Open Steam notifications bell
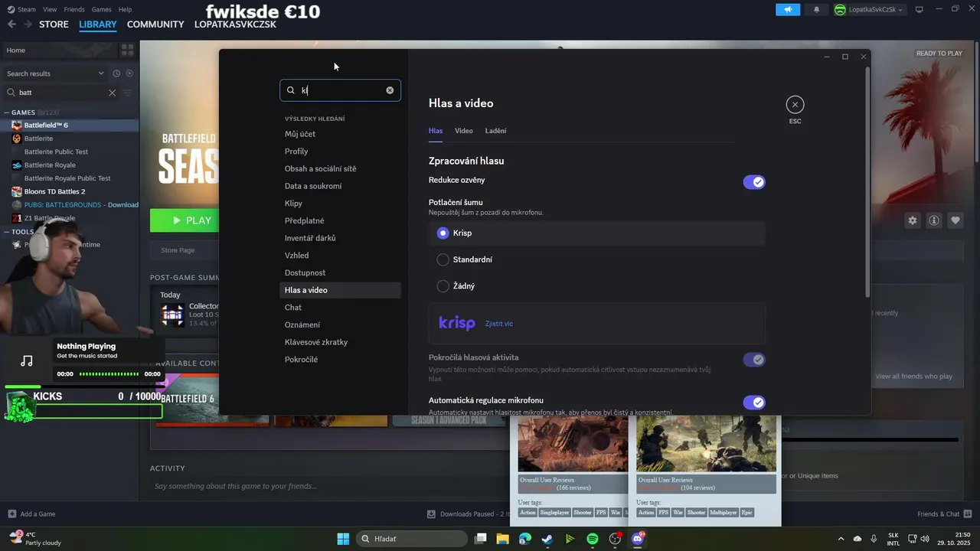980x551 pixels. click(816, 9)
